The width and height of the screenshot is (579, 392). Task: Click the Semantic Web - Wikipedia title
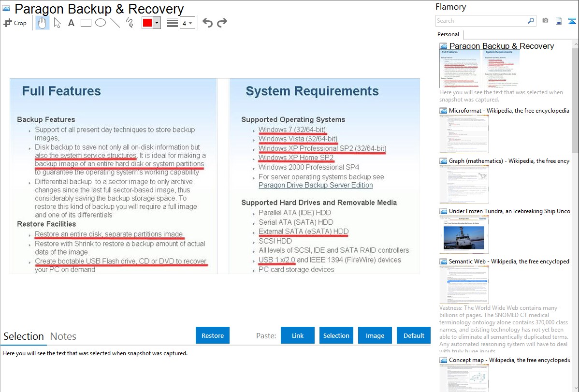tap(509, 261)
